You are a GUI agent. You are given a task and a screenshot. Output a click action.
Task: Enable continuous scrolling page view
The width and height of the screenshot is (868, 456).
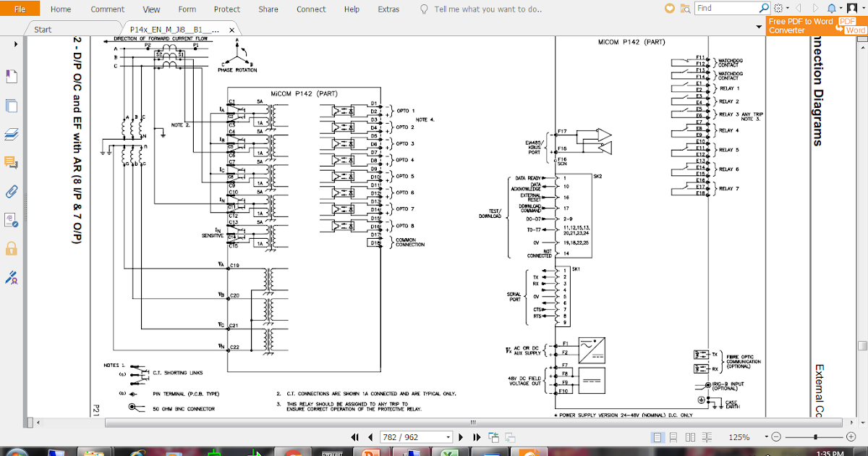[x=672, y=436]
